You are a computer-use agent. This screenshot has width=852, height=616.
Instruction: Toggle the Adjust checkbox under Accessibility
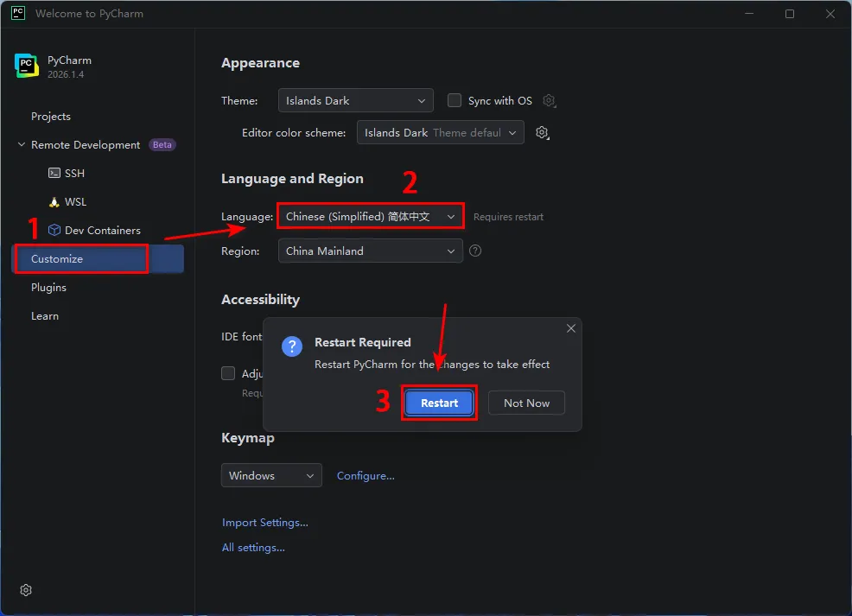tap(228, 374)
